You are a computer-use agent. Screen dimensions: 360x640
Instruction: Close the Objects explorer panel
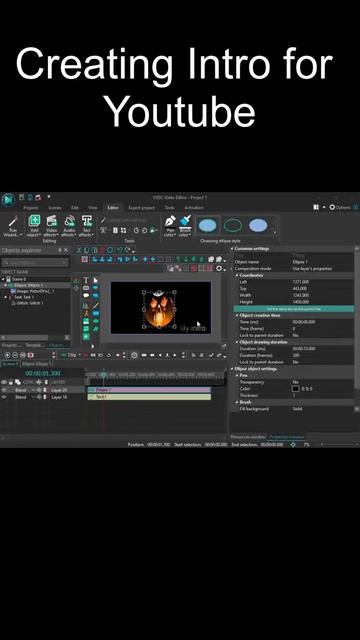(66, 250)
